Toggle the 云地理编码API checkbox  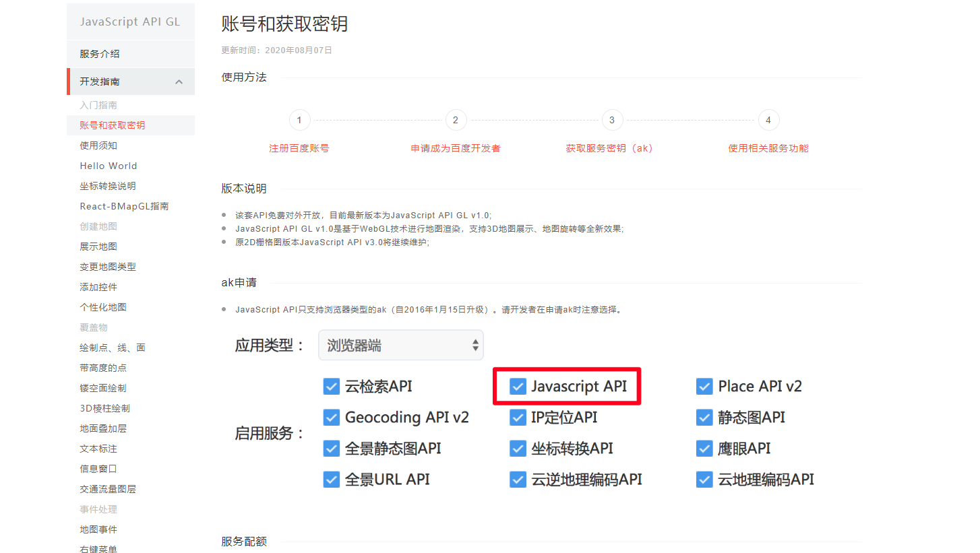704,480
